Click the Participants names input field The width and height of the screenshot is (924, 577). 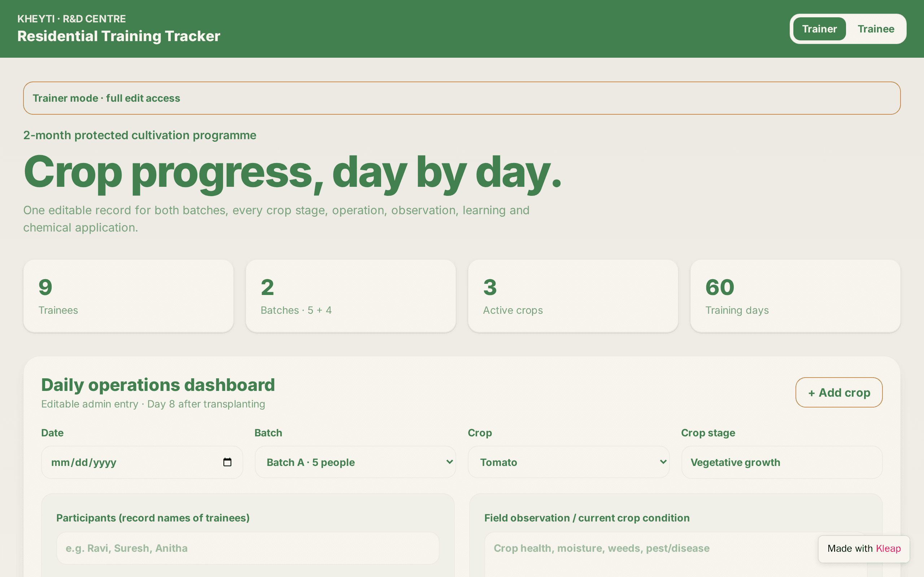pyautogui.click(x=248, y=549)
